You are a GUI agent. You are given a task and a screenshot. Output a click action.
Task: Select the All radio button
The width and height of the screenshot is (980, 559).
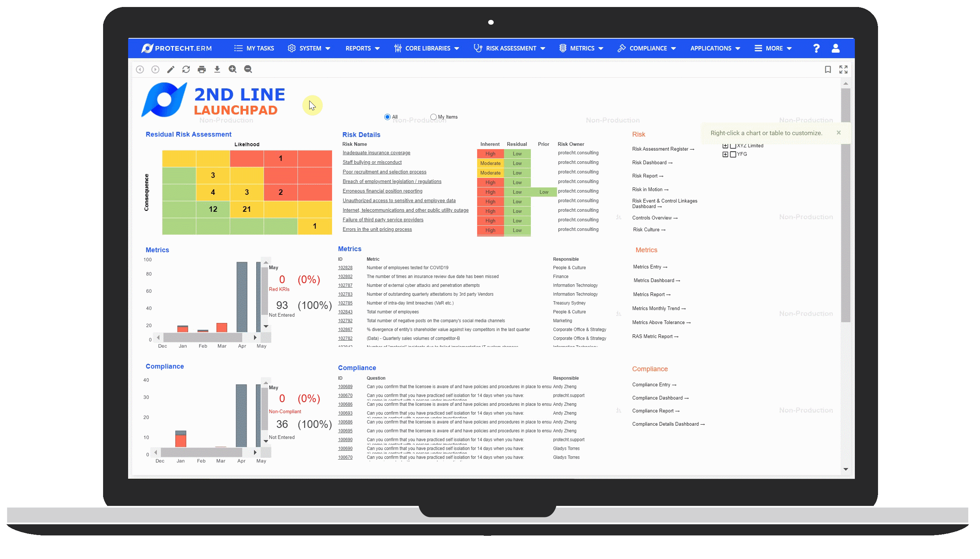[387, 117]
